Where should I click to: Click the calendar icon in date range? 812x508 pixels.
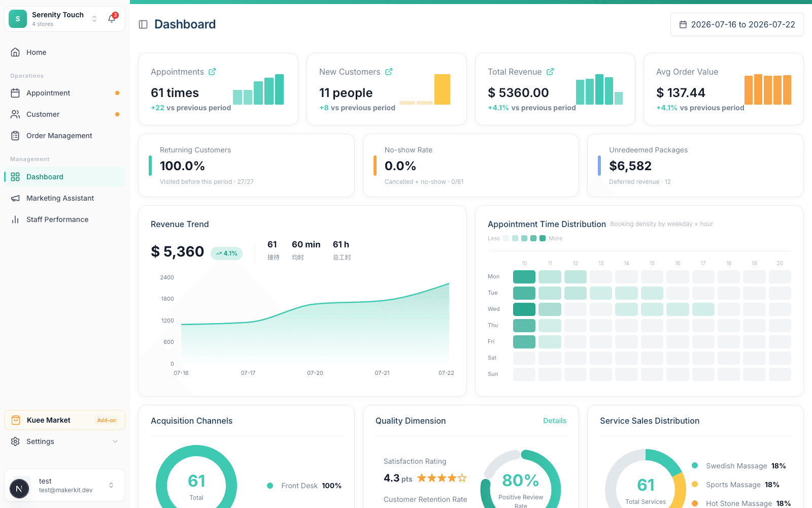683,24
